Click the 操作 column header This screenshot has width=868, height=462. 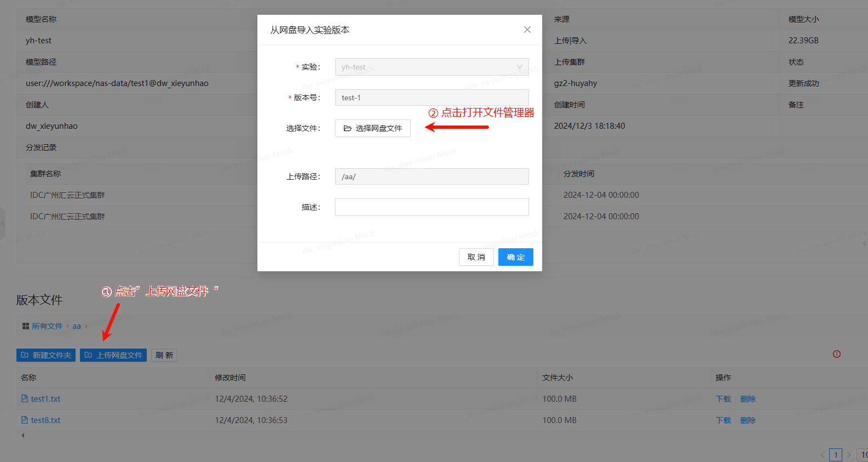coord(723,378)
